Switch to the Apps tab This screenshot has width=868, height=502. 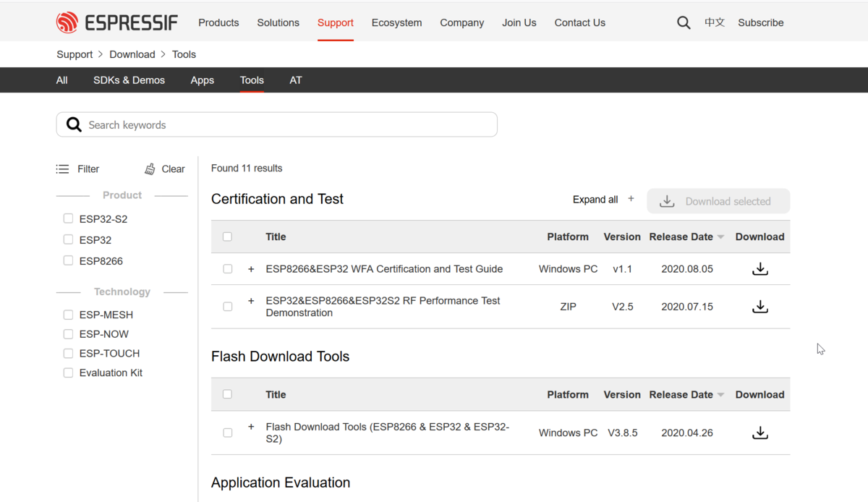point(202,80)
